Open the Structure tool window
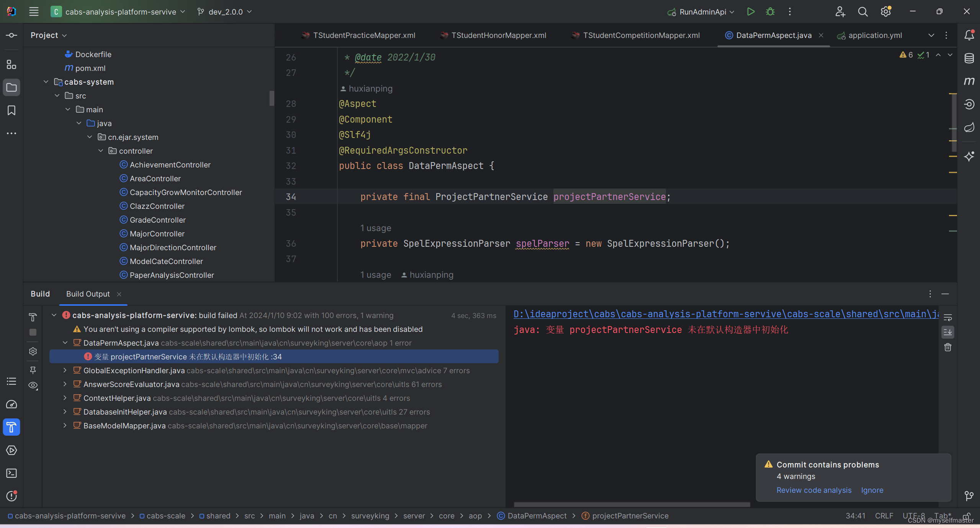Image resolution: width=980 pixels, height=528 pixels. click(11, 64)
